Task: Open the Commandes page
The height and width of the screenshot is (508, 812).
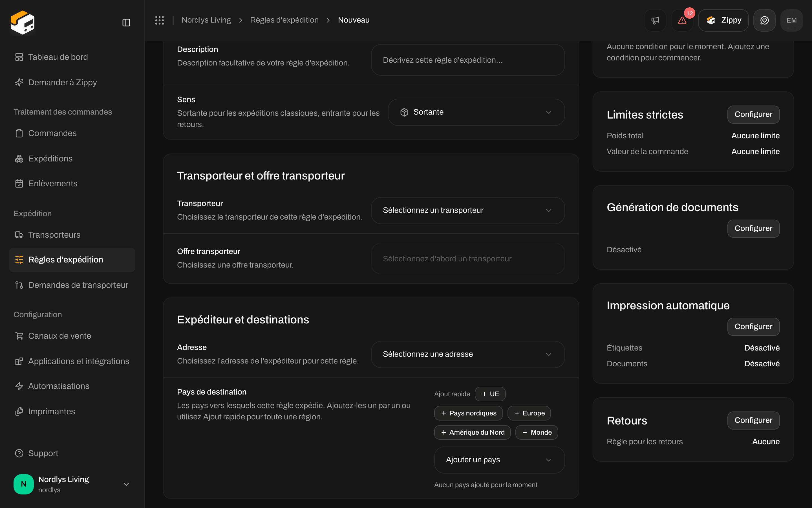Action: (72, 133)
